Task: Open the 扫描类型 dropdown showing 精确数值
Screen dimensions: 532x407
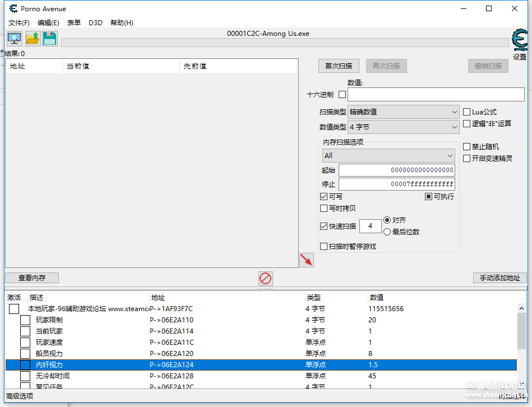Action: click(404, 112)
